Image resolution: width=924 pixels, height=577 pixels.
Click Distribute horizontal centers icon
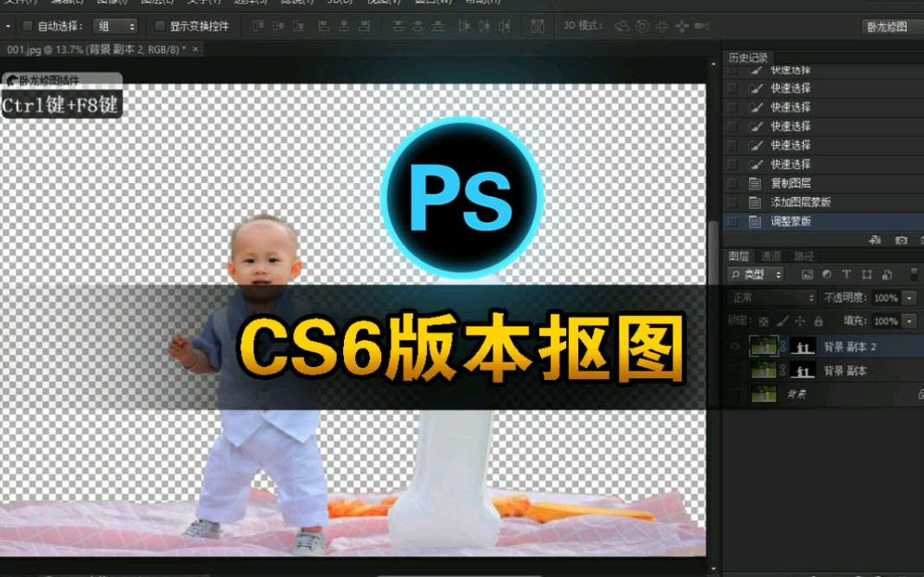pyautogui.click(x=484, y=26)
